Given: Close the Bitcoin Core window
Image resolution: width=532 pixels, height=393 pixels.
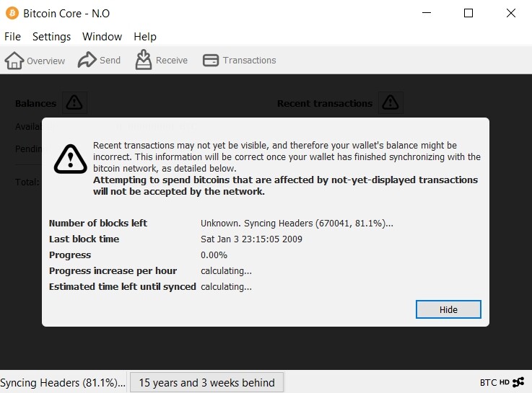Looking at the screenshot, I should (511, 13).
